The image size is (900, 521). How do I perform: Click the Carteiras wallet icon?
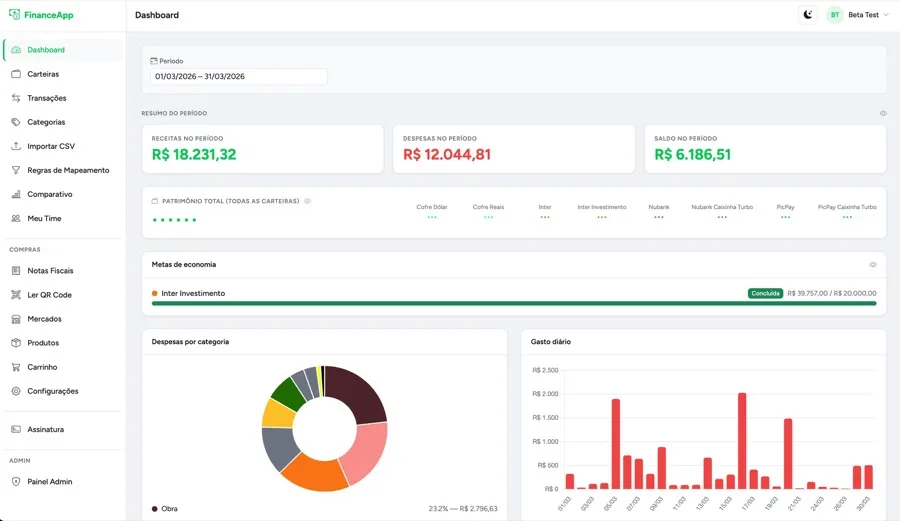point(16,74)
